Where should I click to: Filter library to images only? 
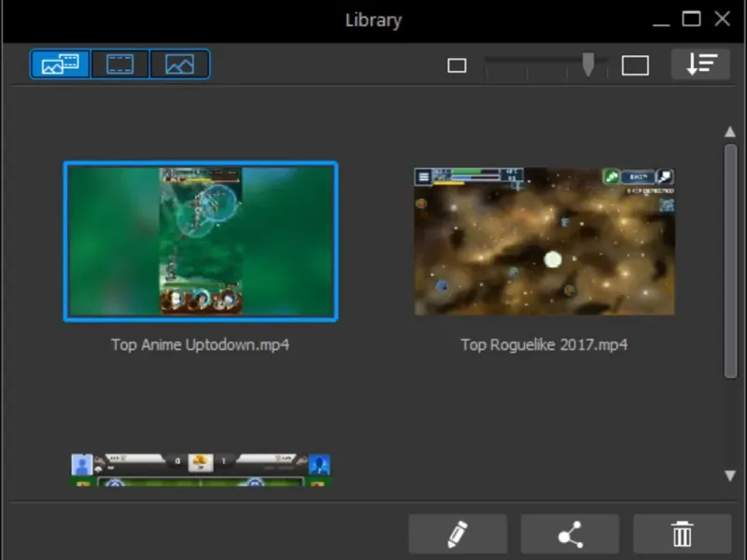click(x=179, y=63)
